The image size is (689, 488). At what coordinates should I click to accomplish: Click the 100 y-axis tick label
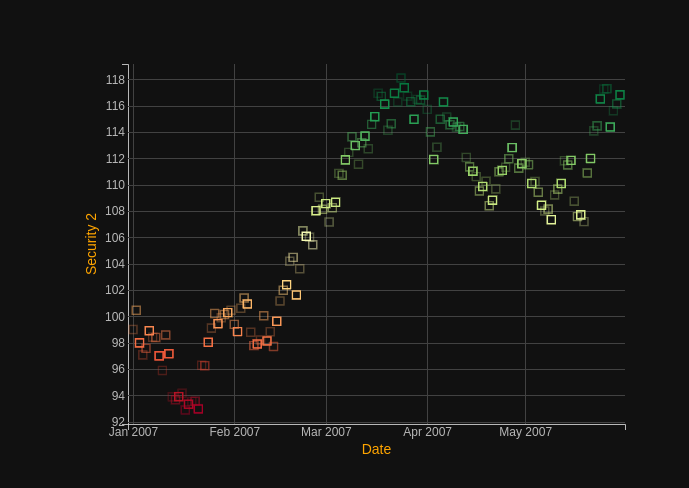click(115, 317)
